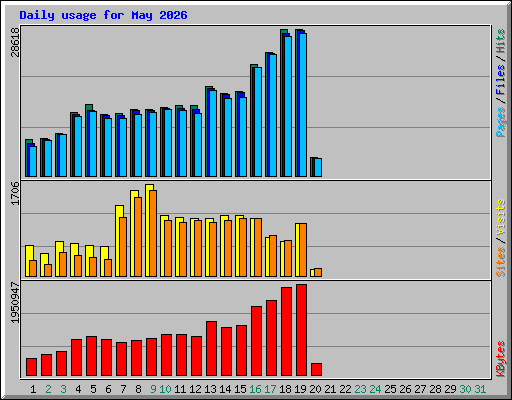Select the orange Sites bar for day 7

[123, 247]
